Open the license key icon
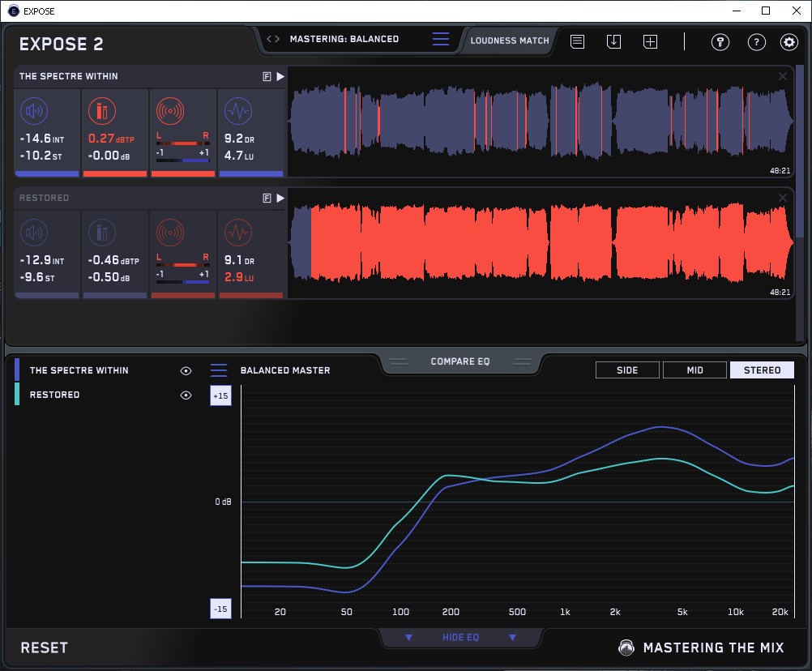The image size is (812, 671). tap(720, 42)
